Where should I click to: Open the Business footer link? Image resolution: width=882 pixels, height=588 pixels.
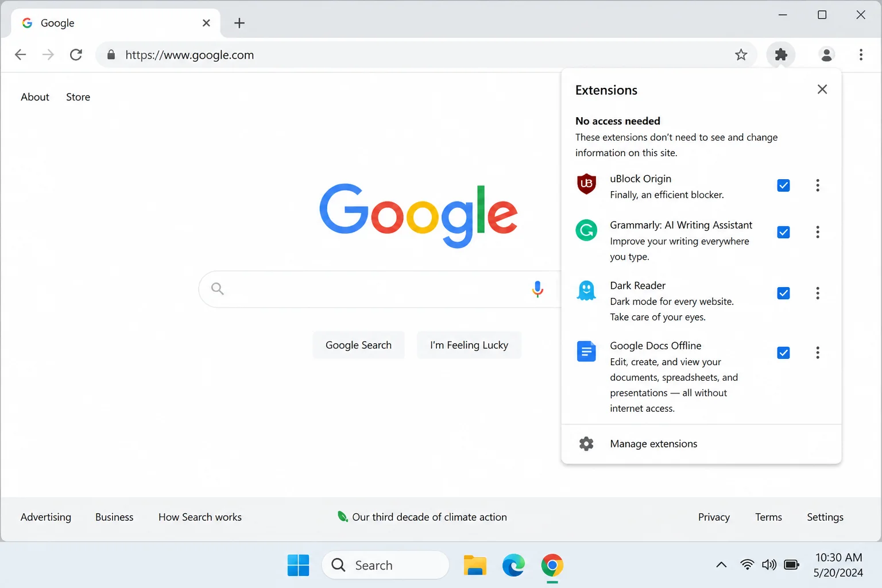(x=114, y=517)
